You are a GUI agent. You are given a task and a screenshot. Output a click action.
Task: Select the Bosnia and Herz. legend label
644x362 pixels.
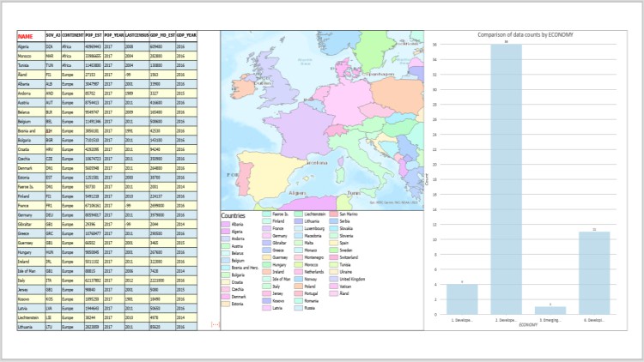point(245,268)
